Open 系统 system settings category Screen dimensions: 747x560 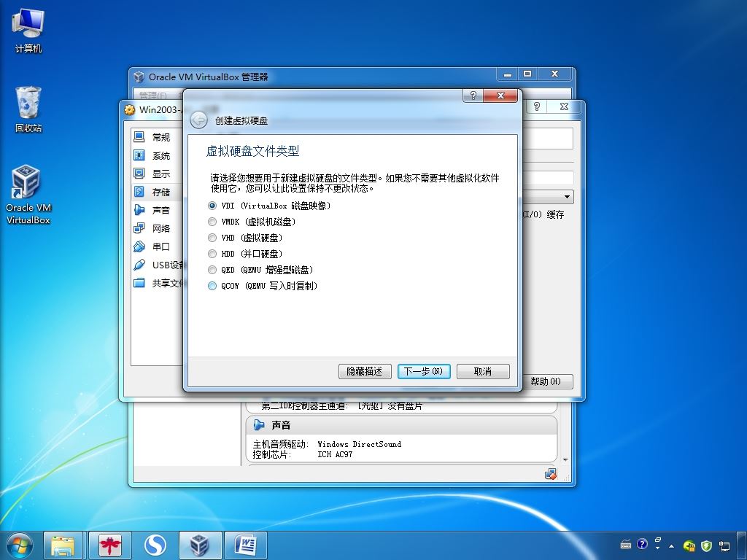pyautogui.click(x=157, y=155)
